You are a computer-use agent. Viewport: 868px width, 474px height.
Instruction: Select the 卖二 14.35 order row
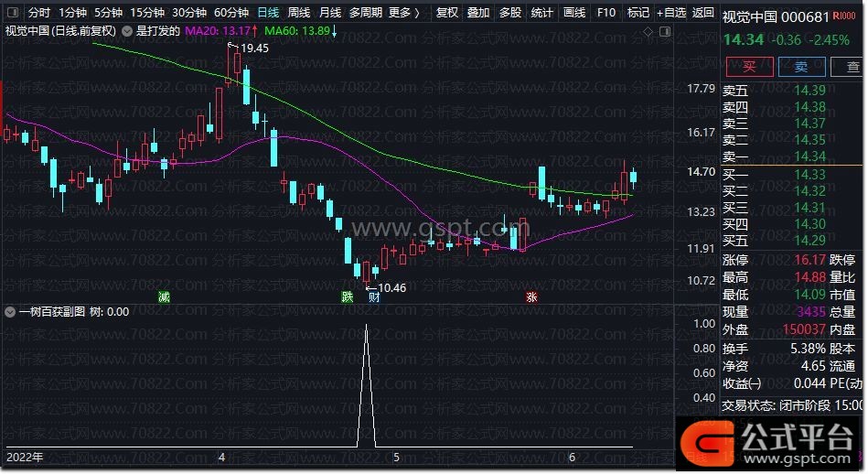(x=774, y=140)
